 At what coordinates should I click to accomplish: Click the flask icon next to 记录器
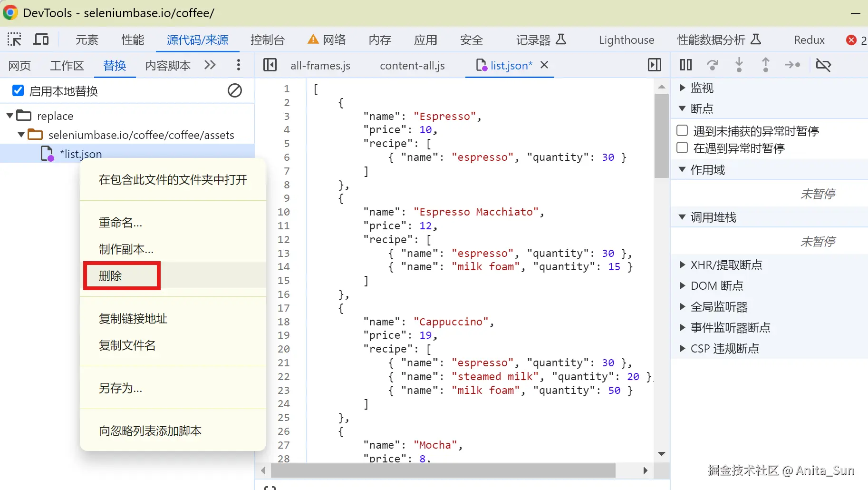coord(561,39)
